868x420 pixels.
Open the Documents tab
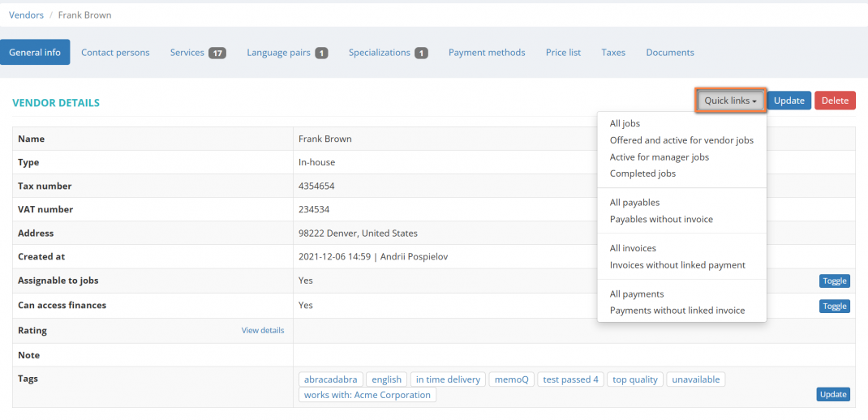[670, 53]
